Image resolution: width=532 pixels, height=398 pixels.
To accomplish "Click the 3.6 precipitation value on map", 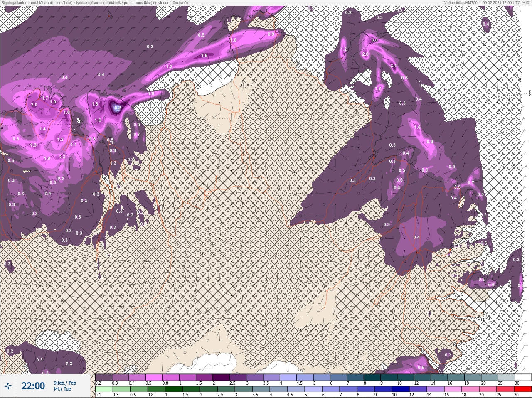I will click(x=374, y=40).
